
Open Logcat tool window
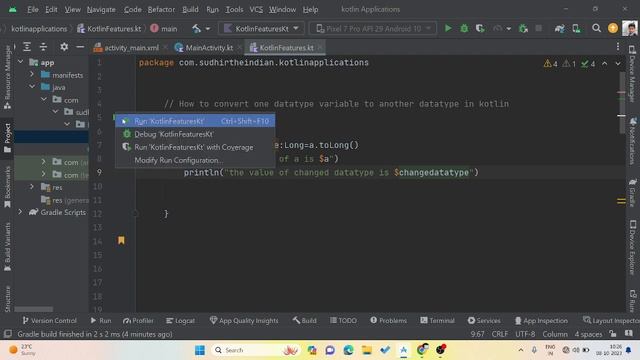pyautogui.click(x=180, y=320)
